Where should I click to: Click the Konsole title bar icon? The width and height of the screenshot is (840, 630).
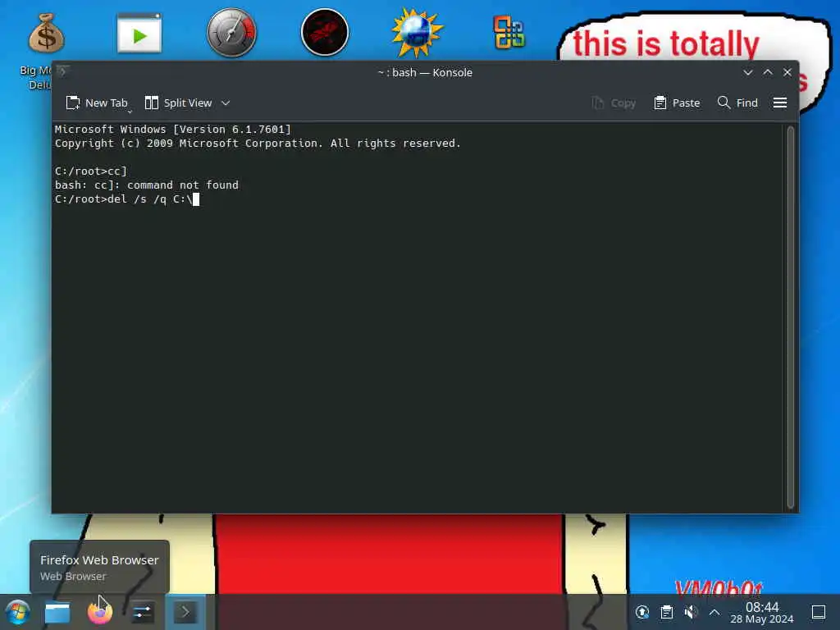click(62, 71)
